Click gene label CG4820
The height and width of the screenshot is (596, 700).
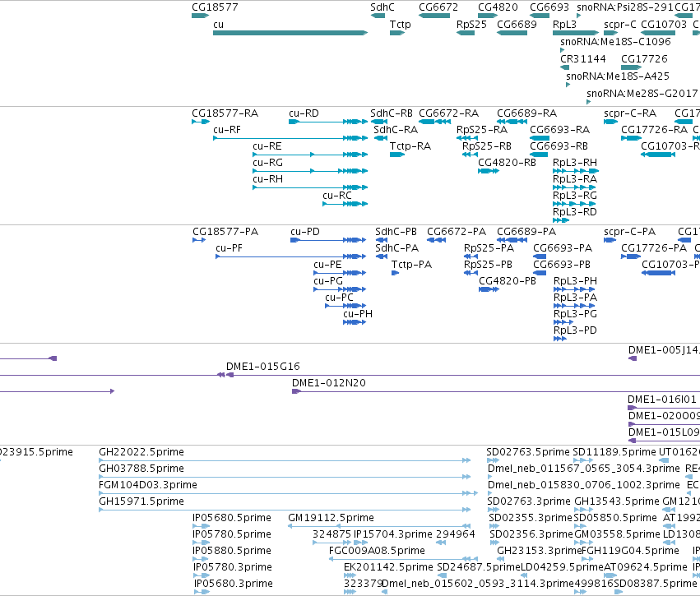pos(498,7)
